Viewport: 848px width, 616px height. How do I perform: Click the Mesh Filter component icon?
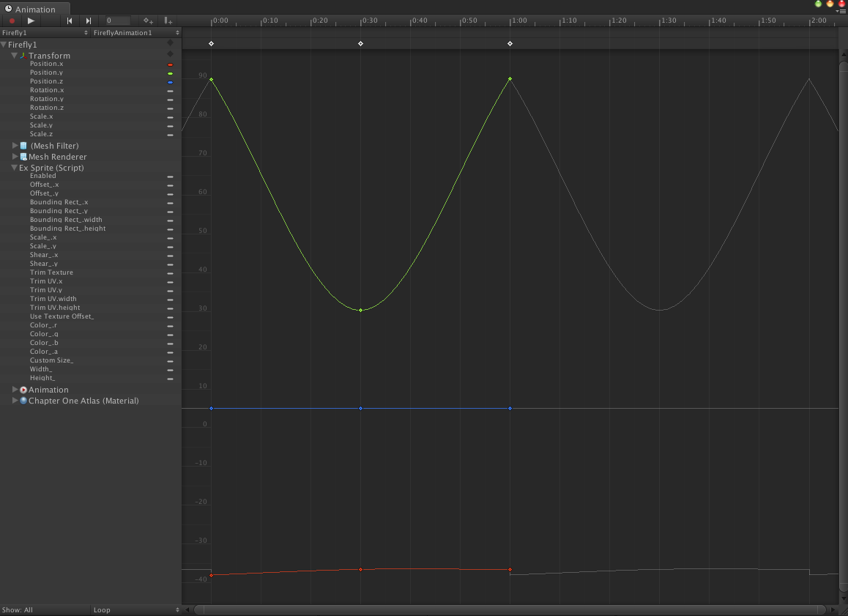(23, 146)
